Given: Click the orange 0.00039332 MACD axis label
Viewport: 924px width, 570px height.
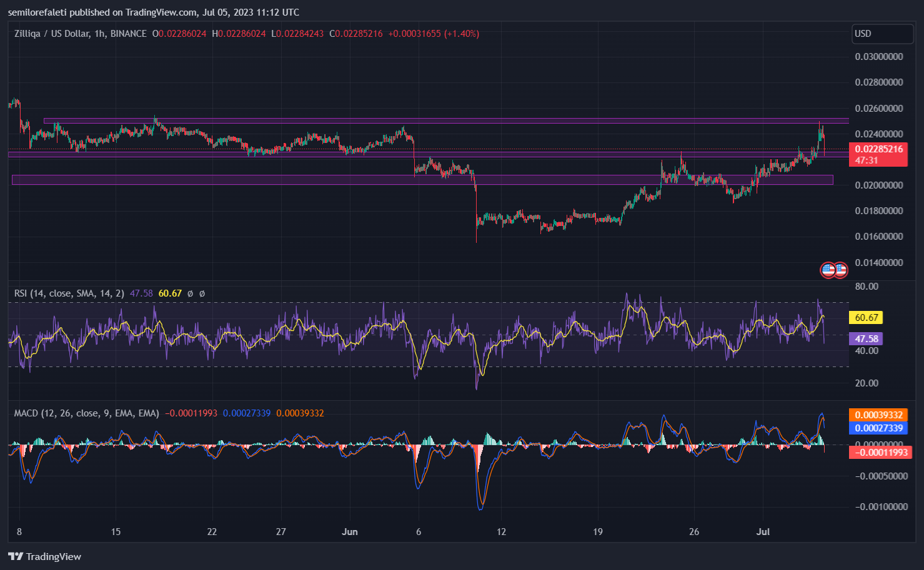Looking at the screenshot, I should point(878,415).
